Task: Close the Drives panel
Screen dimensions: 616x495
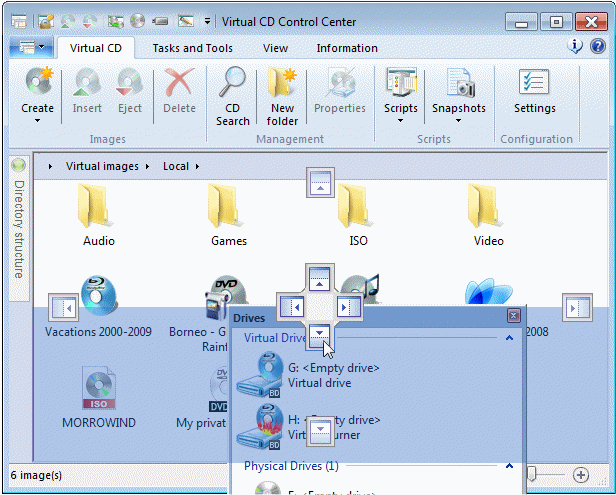Action: point(514,316)
